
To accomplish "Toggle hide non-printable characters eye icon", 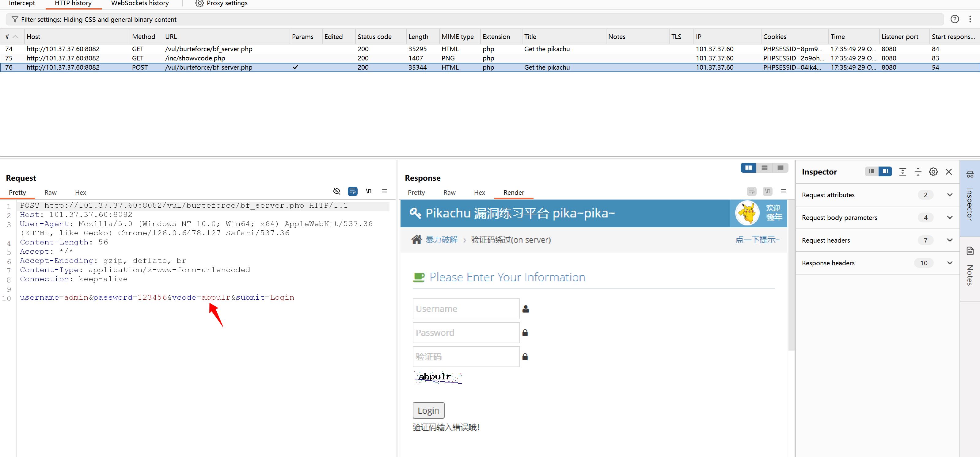I will [x=337, y=191].
